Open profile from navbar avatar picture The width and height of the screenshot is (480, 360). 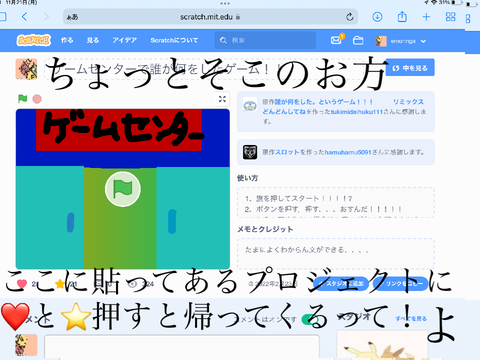point(381,41)
